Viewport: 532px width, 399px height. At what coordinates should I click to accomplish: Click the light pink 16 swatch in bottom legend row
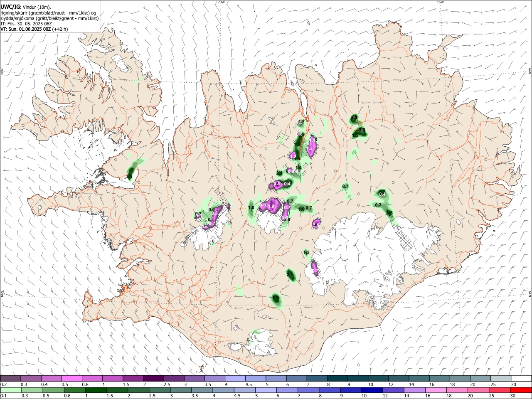pyautogui.click(x=436, y=390)
